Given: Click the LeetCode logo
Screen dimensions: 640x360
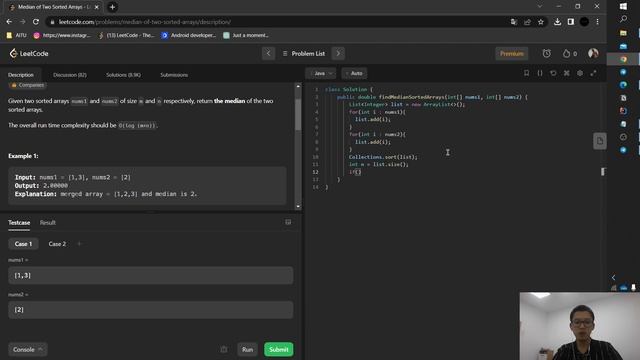Looking at the screenshot, I should click(x=29, y=53).
